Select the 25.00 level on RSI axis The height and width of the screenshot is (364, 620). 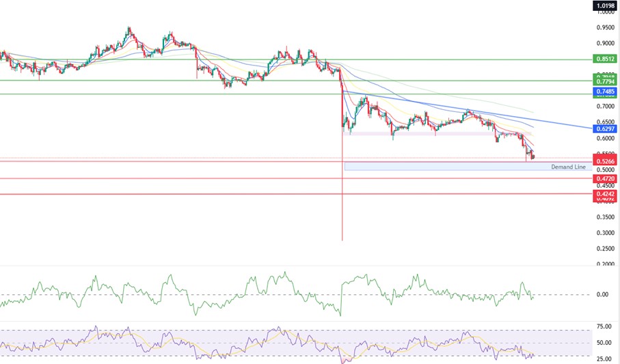604,359
